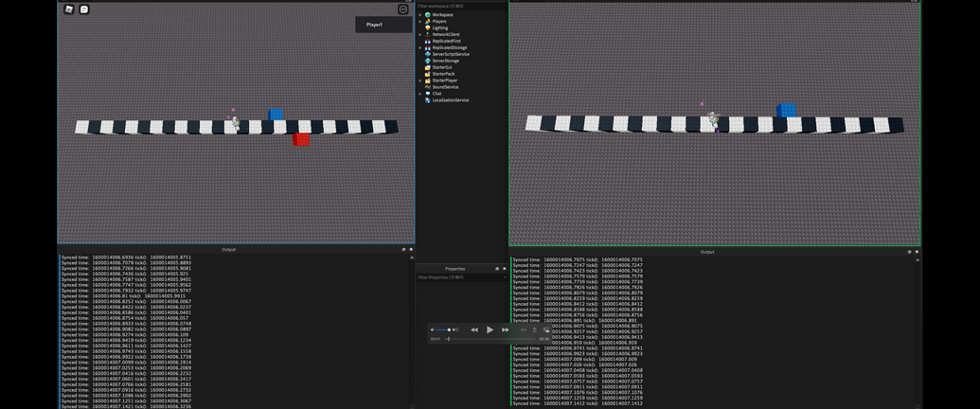
Task: Click the share icon in video controls
Action: point(534,329)
